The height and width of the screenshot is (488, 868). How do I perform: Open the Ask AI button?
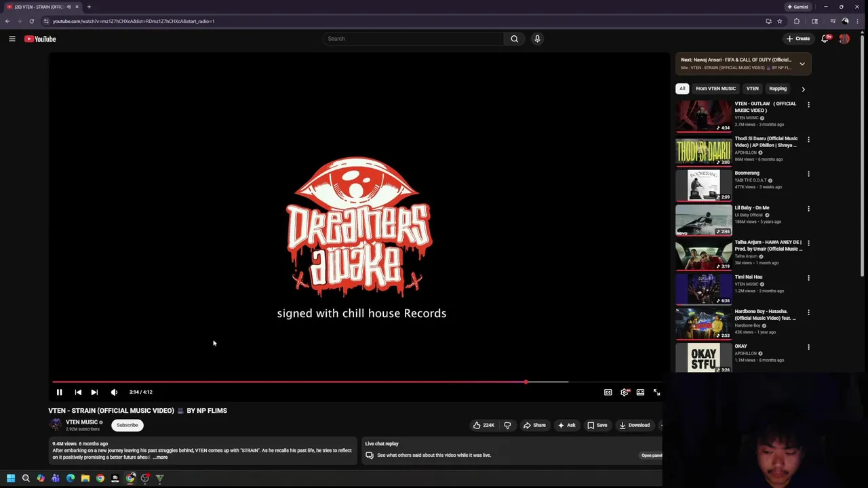point(566,425)
